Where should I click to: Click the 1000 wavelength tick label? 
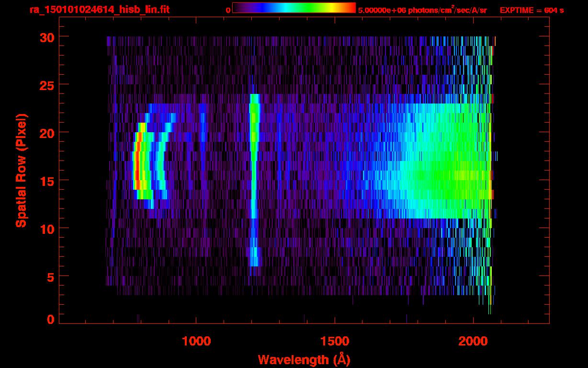196,341
